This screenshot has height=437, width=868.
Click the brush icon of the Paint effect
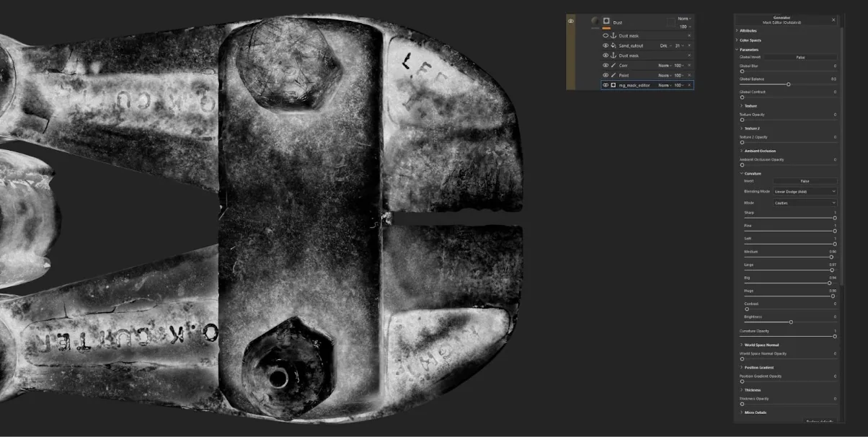coord(614,75)
